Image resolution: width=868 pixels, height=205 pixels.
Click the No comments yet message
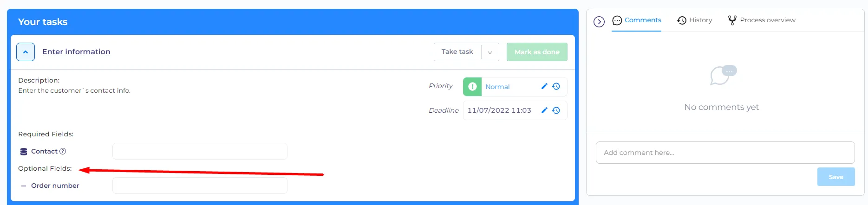point(721,107)
